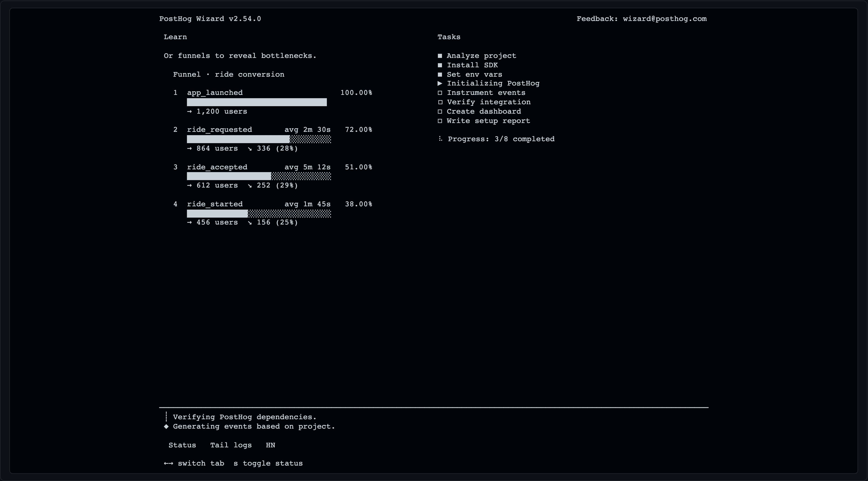Click the Initializing PostHog task label
This screenshot has width=868, height=481.
pyautogui.click(x=493, y=84)
